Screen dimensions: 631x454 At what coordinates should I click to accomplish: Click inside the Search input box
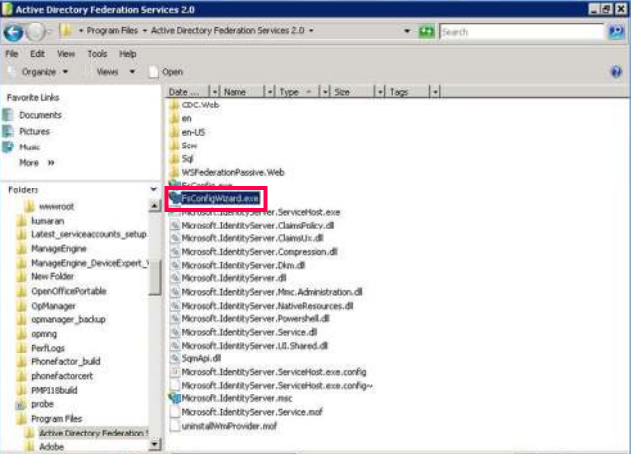[522, 32]
